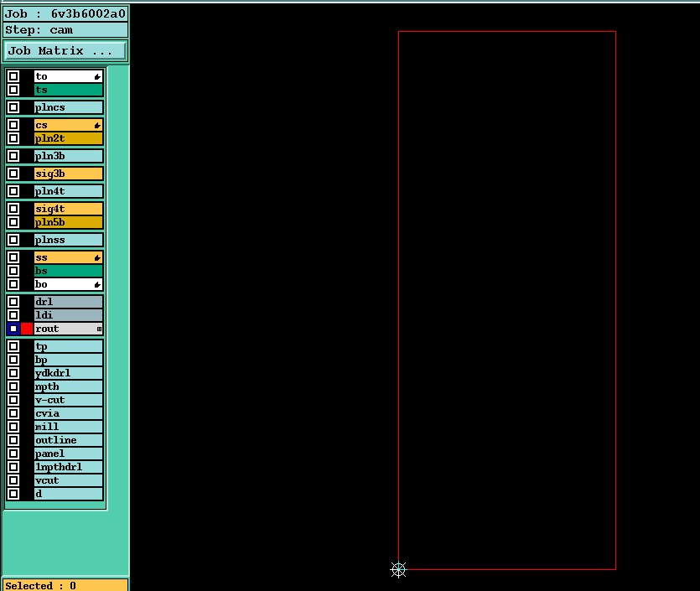The height and width of the screenshot is (591, 700).
Task: Toggle display checkbox for layer pln4t
Action: click(x=13, y=191)
